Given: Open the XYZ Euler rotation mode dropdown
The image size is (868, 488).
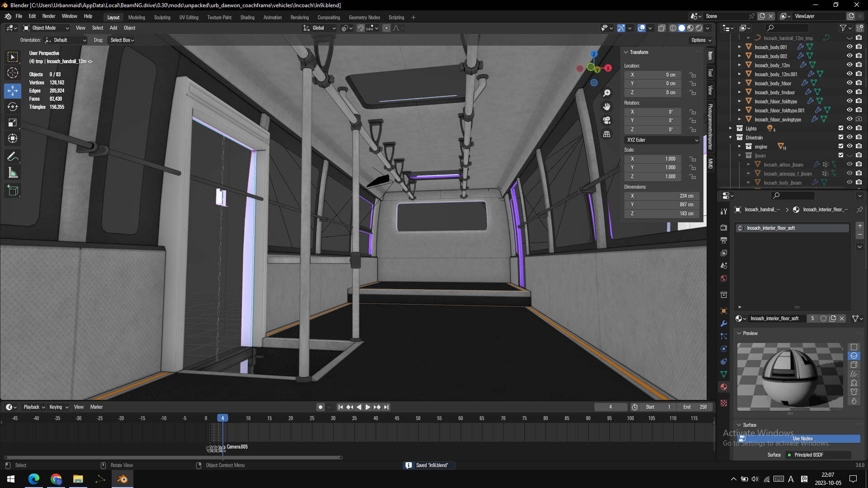Looking at the screenshot, I should tap(662, 140).
